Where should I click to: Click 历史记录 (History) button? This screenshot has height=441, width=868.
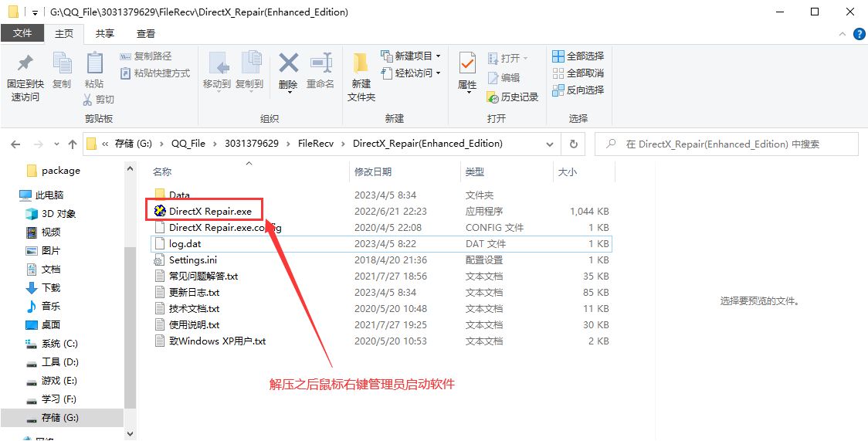tap(513, 97)
